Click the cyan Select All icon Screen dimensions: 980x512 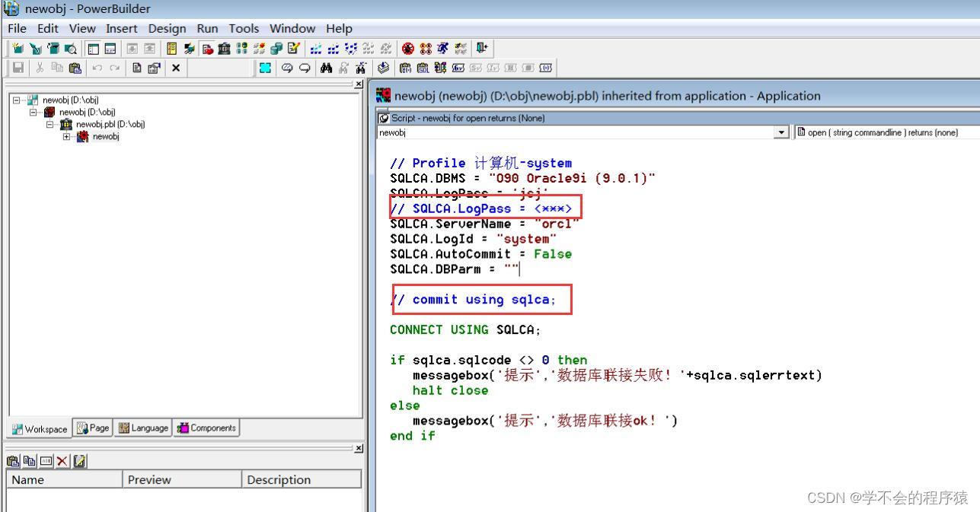point(265,68)
